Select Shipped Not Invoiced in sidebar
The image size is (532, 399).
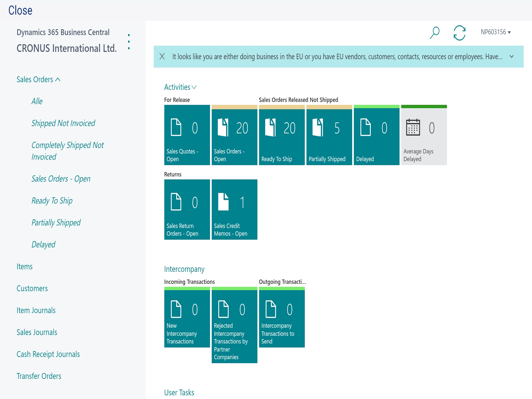(63, 123)
